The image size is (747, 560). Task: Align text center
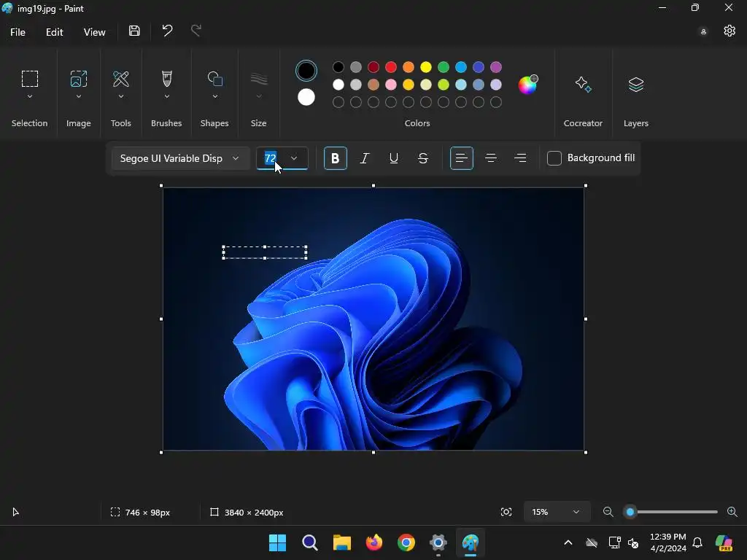click(491, 158)
